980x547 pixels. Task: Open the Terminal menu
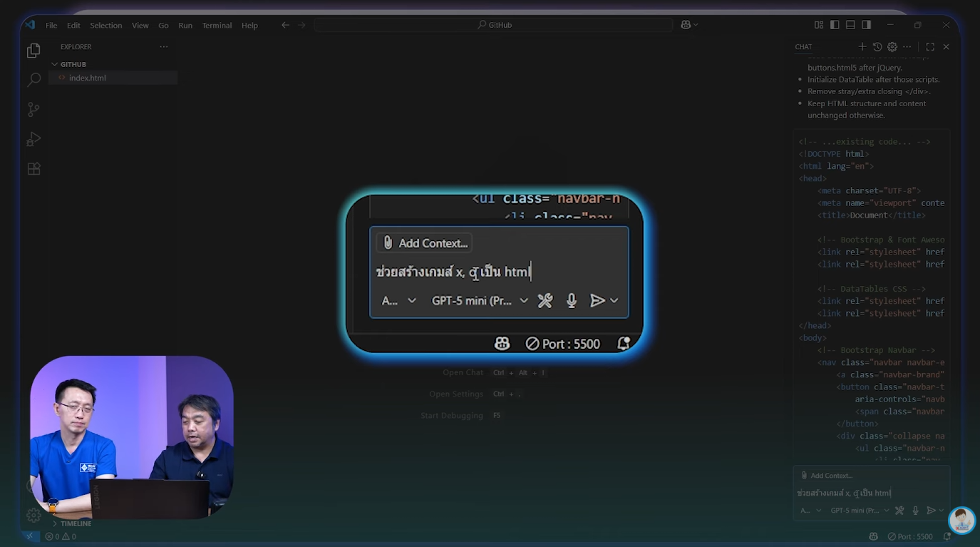(x=217, y=25)
